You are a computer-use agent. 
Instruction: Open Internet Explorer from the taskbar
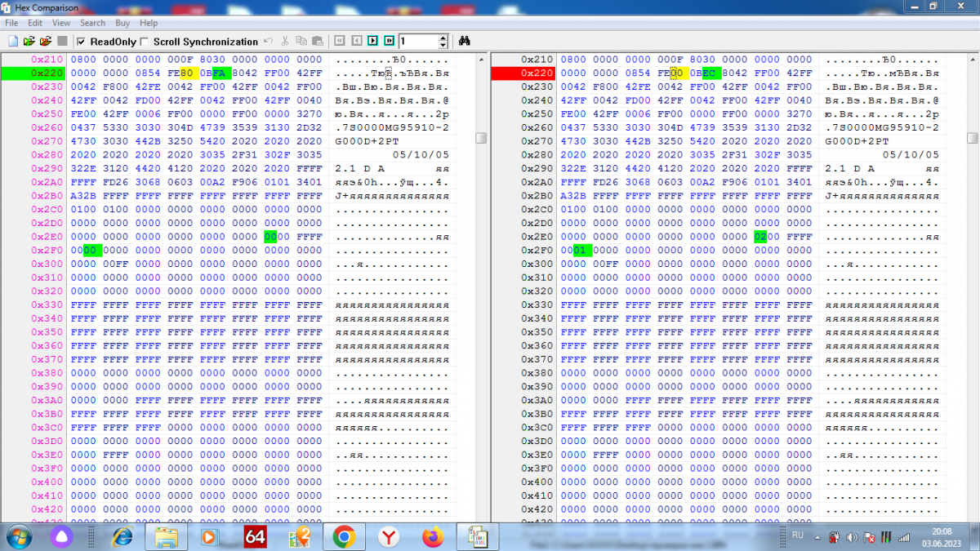click(123, 537)
